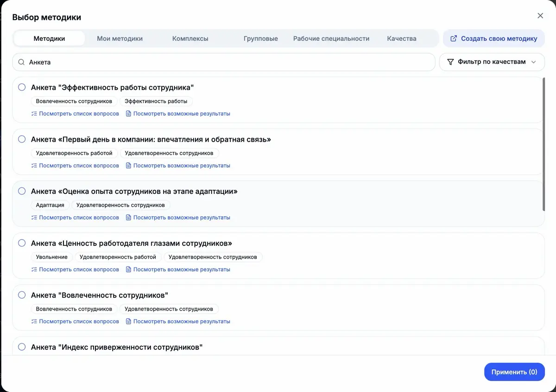Click Удовлетворенность работой tag under «Ценность работодателя»
This screenshot has width=556, height=392.
coord(118,257)
